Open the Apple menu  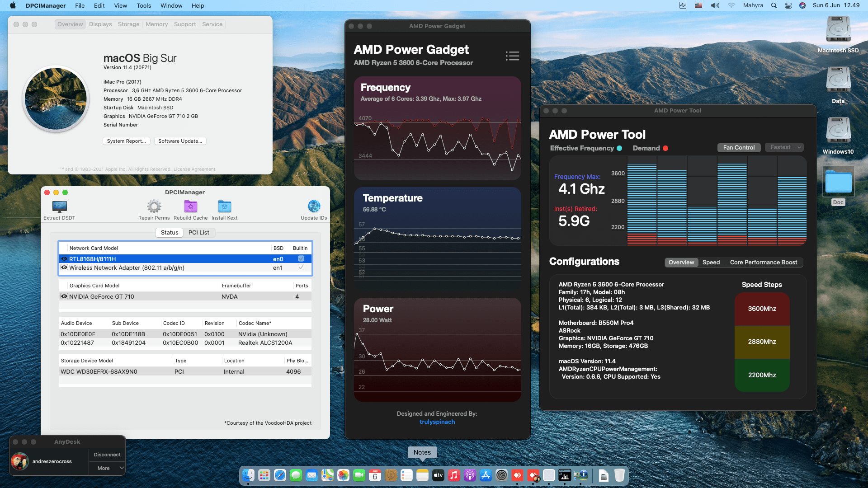(13, 5)
